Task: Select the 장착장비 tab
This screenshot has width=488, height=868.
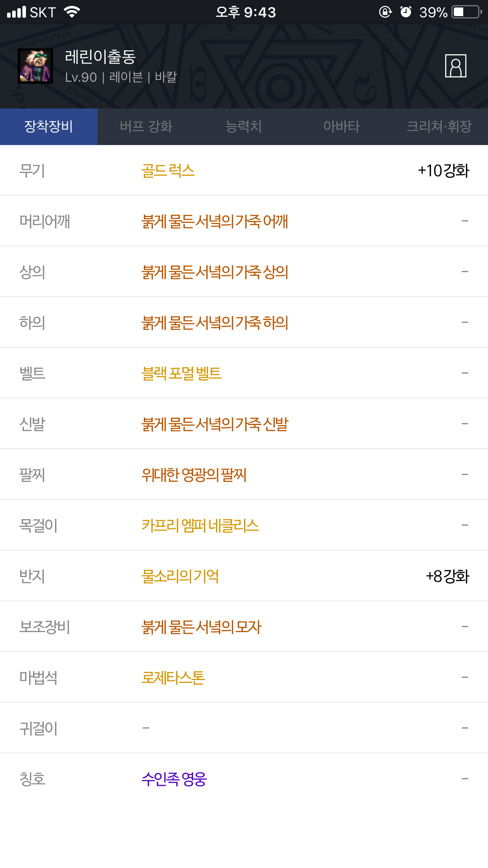Action: point(49,127)
